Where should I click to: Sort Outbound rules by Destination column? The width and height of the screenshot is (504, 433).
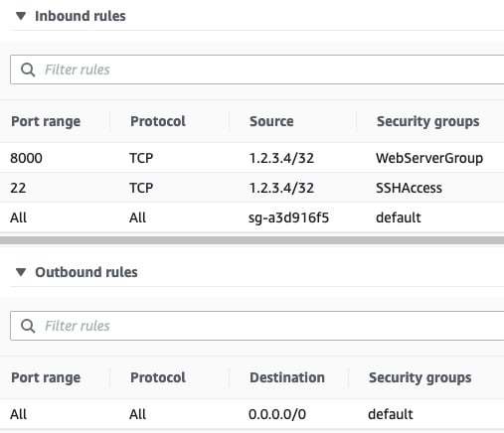pos(287,377)
